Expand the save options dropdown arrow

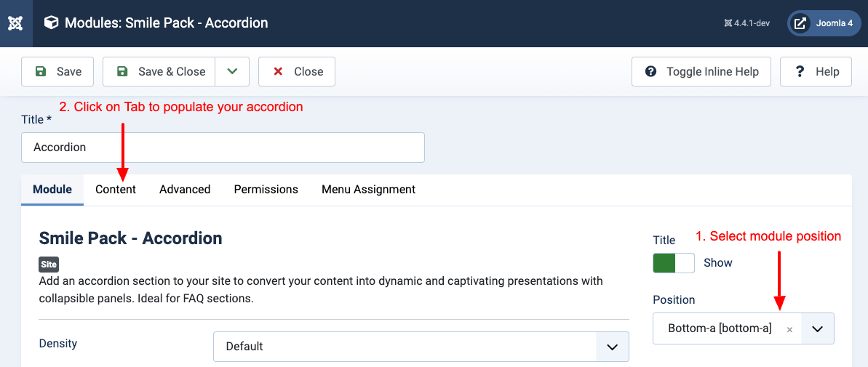(232, 71)
